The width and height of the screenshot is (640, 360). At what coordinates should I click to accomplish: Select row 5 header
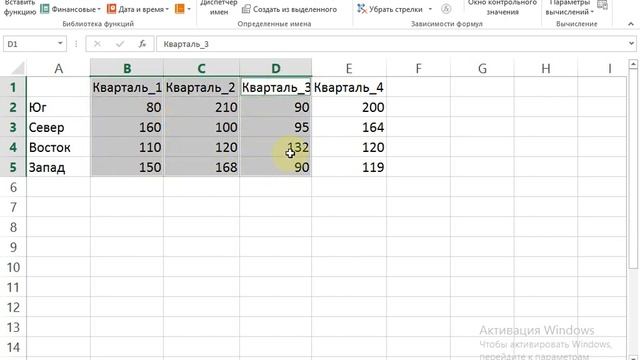(x=13, y=167)
